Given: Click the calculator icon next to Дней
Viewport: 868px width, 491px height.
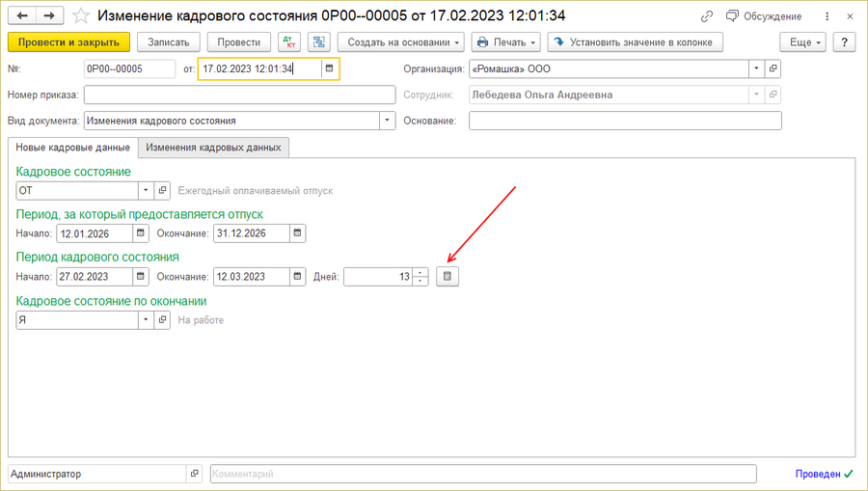Looking at the screenshot, I should click(x=448, y=276).
